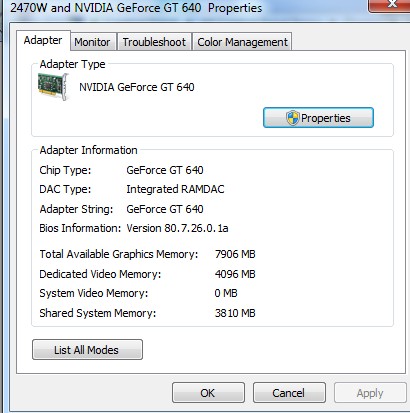The width and height of the screenshot is (410, 413).
Task: Select the Color Management tab
Action: (242, 42)
